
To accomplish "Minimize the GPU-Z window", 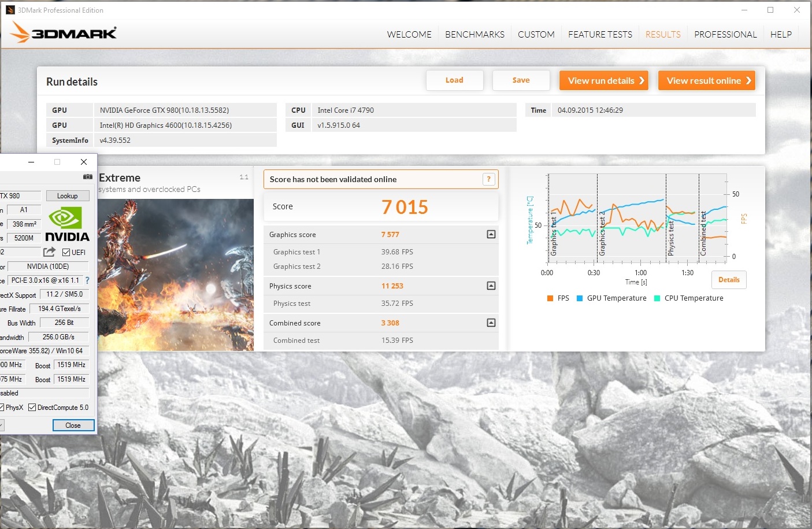I will [x=31, y=162].
